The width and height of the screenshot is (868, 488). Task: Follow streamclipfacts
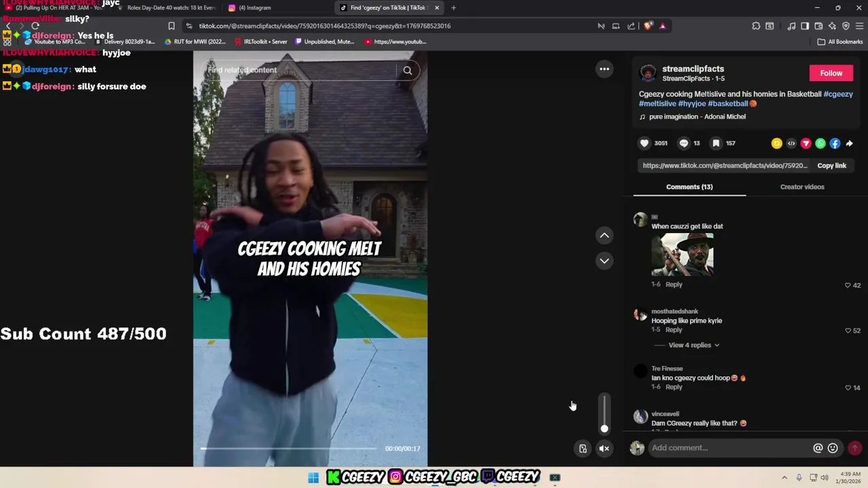pos(831,73)
